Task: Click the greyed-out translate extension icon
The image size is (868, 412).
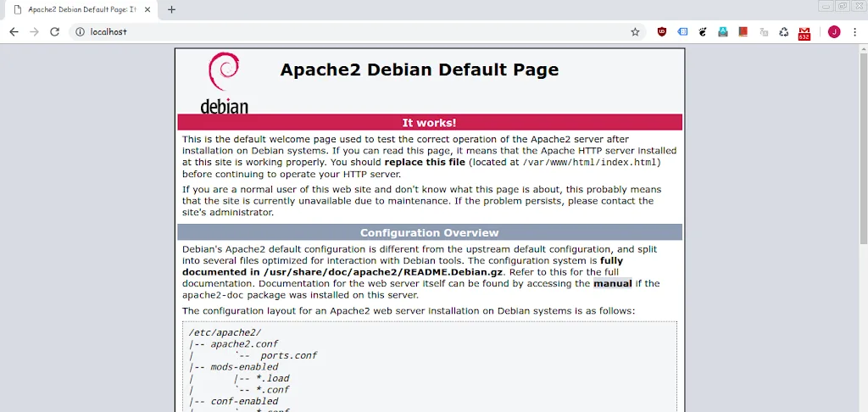Action: coord(764,31)
